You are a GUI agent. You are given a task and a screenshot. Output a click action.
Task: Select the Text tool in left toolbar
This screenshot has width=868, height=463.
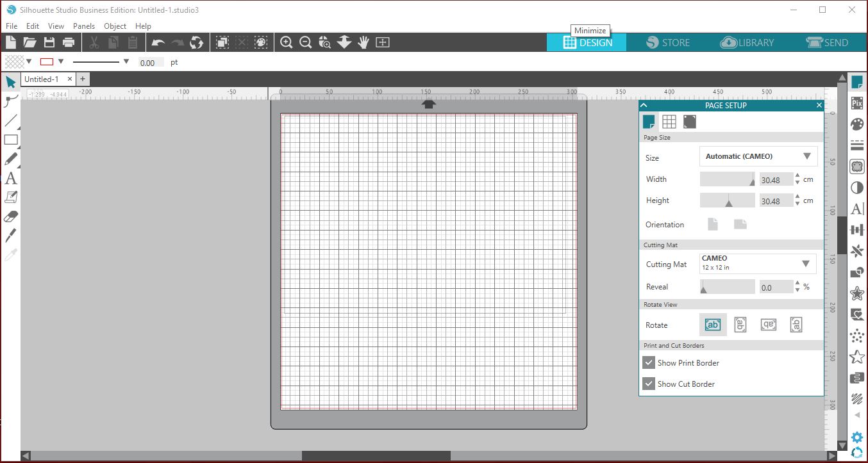(10, 179)
